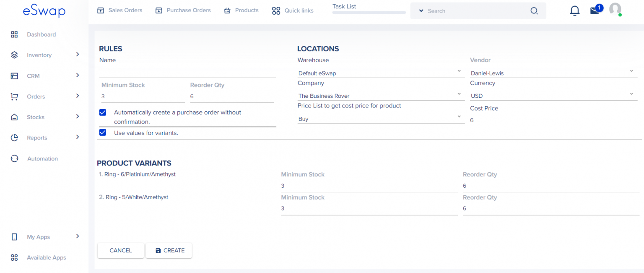Image resolution: width=644 pixels, height=273 pixels.
Task: Switch to Purchase Orders in top navigation
Action: [x=183, y=10]
